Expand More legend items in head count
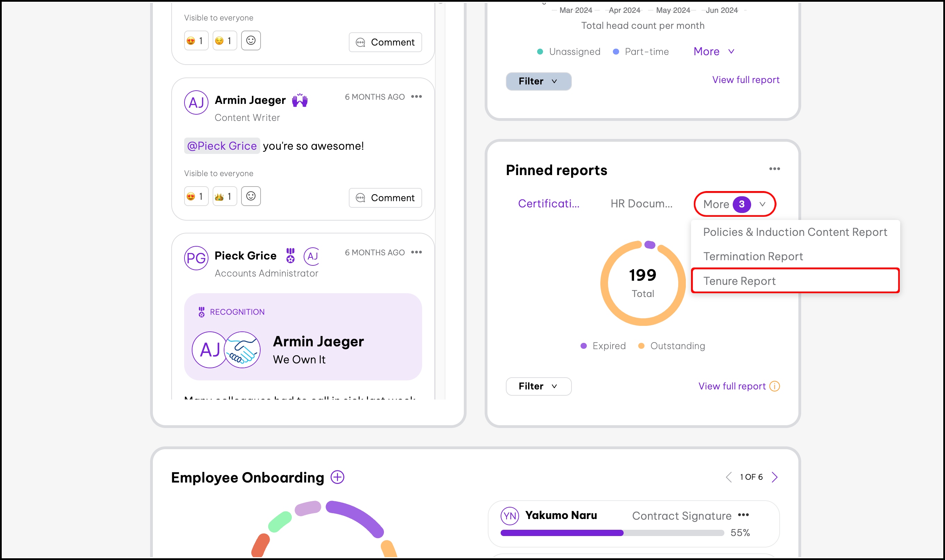 click(x=713, y=51)
